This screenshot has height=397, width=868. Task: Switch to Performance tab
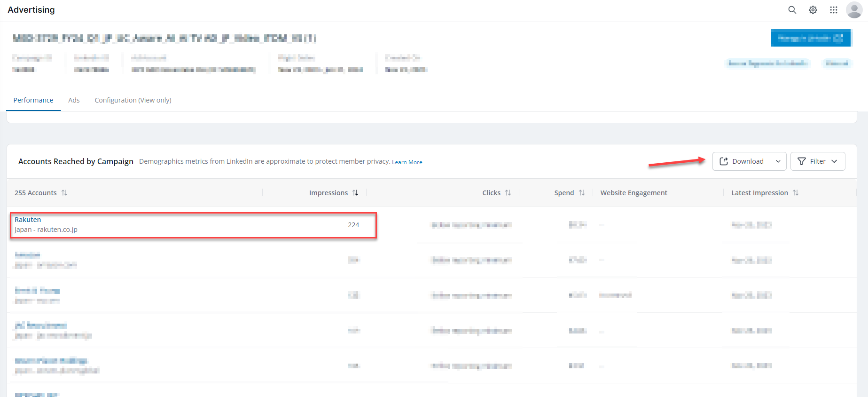33,100
